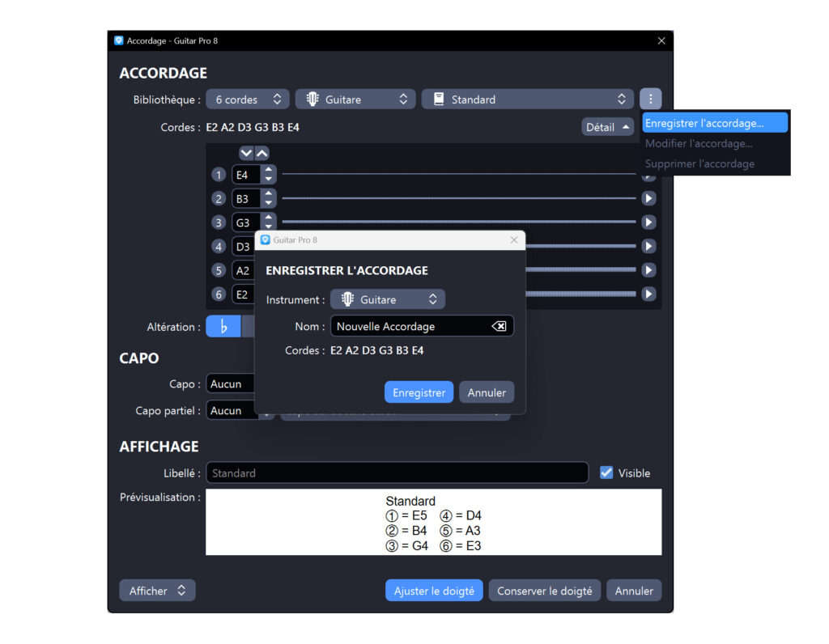Choose Supprimer l'accordage from the menu
This screenshot has height=644, width=829.
[x=716, y=163]
